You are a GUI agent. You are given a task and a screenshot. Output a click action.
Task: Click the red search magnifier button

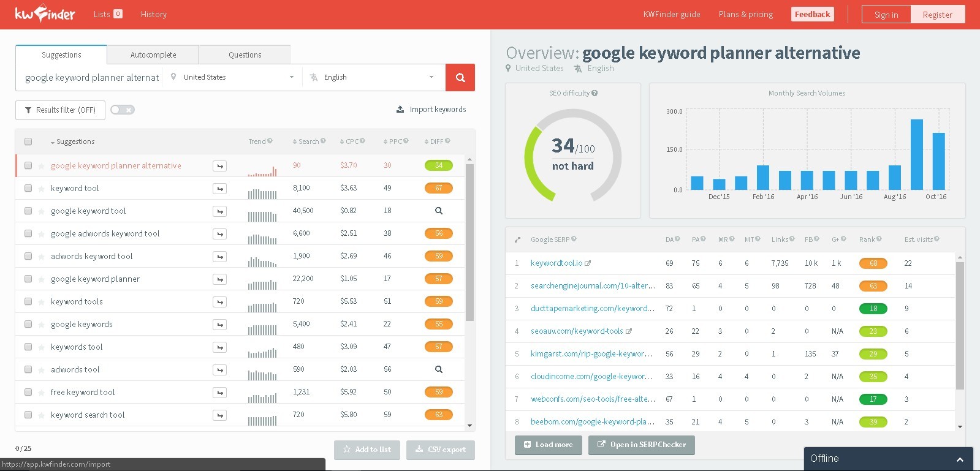pos(460,78)
